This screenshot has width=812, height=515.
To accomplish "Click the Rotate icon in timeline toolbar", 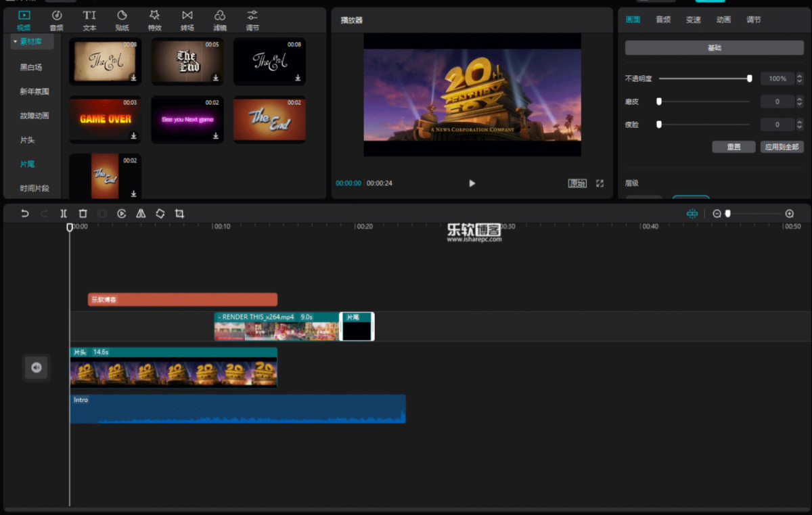I will [160, 213].
